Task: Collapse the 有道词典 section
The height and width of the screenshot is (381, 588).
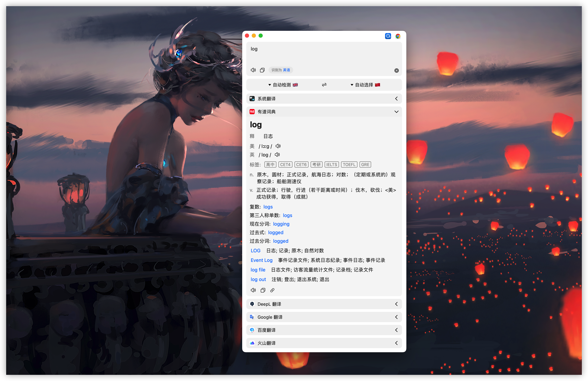Action: [396, 112]
